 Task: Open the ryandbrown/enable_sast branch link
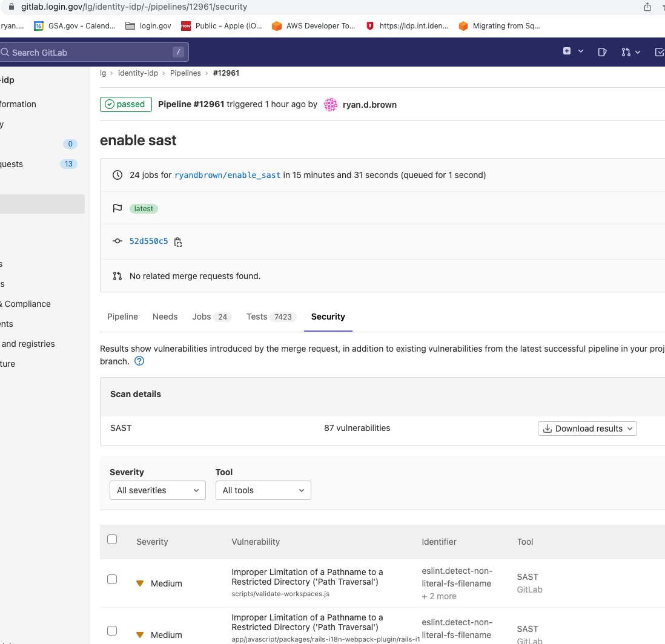point(227,175)
